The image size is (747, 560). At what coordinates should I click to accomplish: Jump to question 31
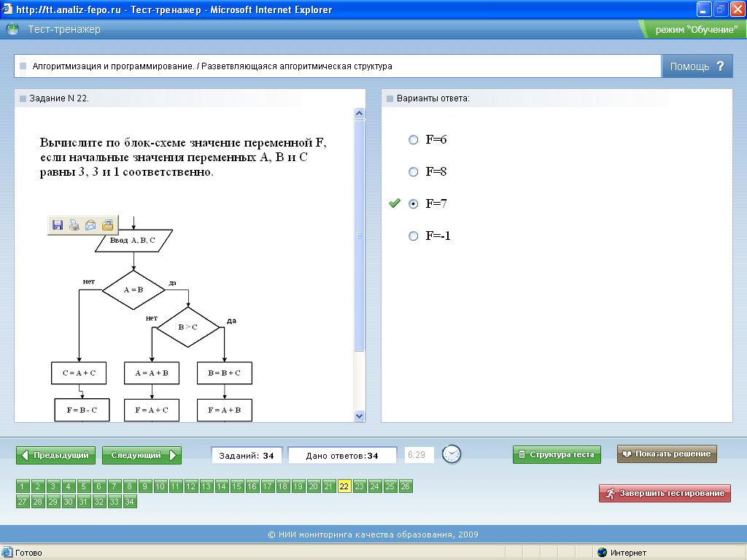pyautogui.click(x=83, y=502)
